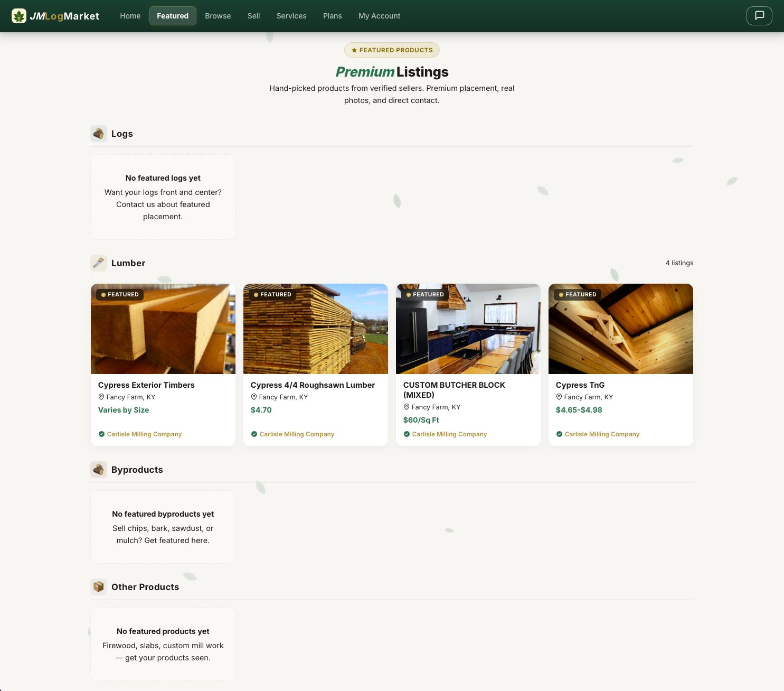Click the saw icon beside Lumber heading

click(99, 263)
